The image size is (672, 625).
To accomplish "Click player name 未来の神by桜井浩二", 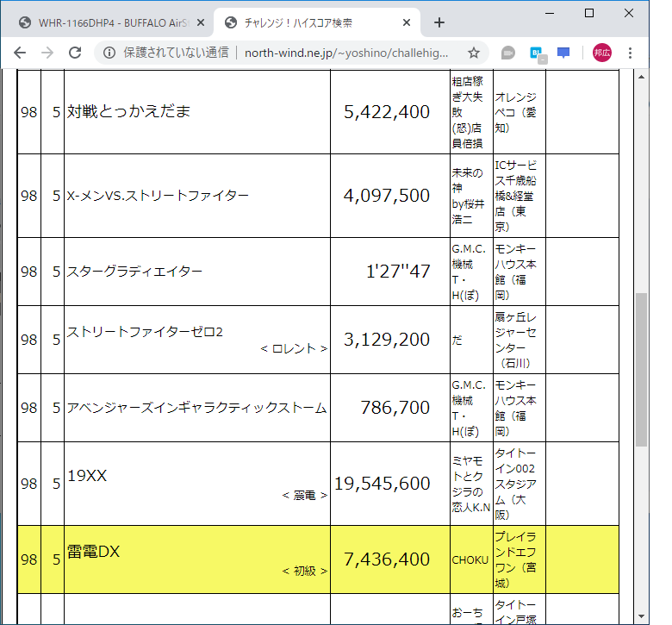I will click(468, 196).
